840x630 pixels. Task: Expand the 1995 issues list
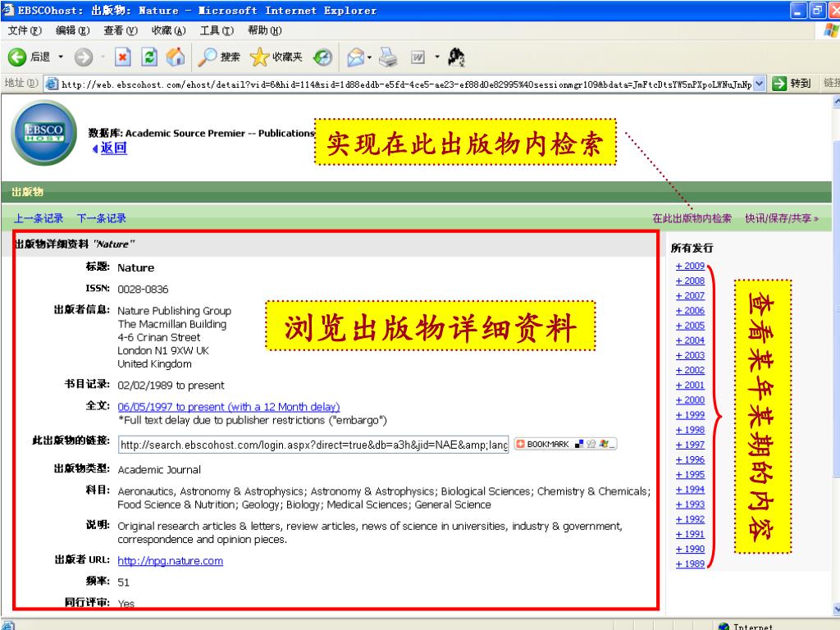coord(690,475)
